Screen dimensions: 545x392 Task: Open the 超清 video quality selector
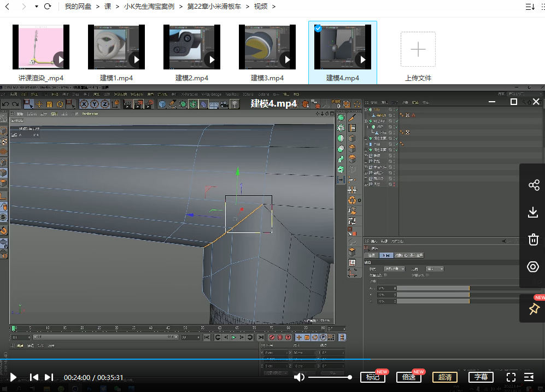coord(445,377)
